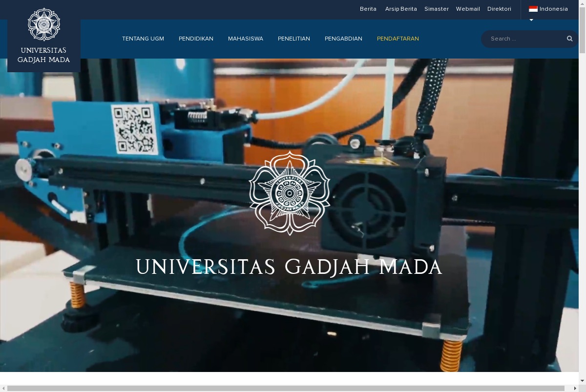586x392 pixels.
Task: Open the Pendaftaran menu
Action: [398, 39]
